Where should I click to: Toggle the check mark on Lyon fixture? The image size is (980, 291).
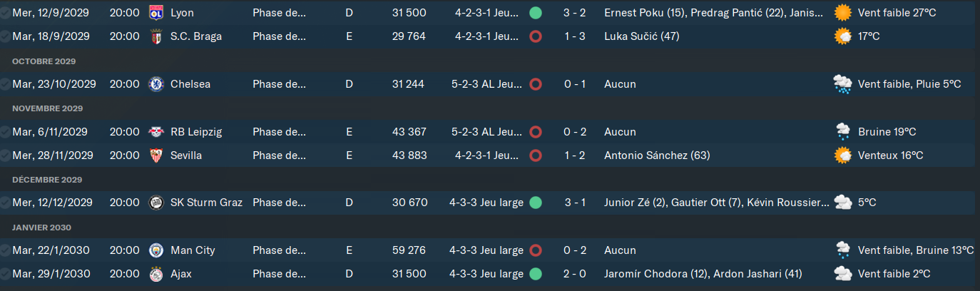[x=6, y=13]
